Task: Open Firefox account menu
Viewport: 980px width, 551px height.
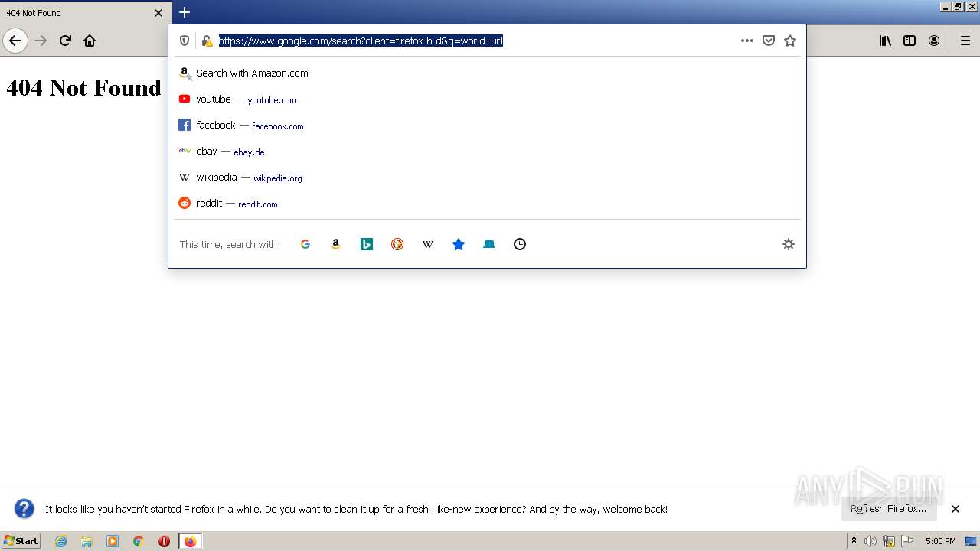Action: (x=934, y=41)
